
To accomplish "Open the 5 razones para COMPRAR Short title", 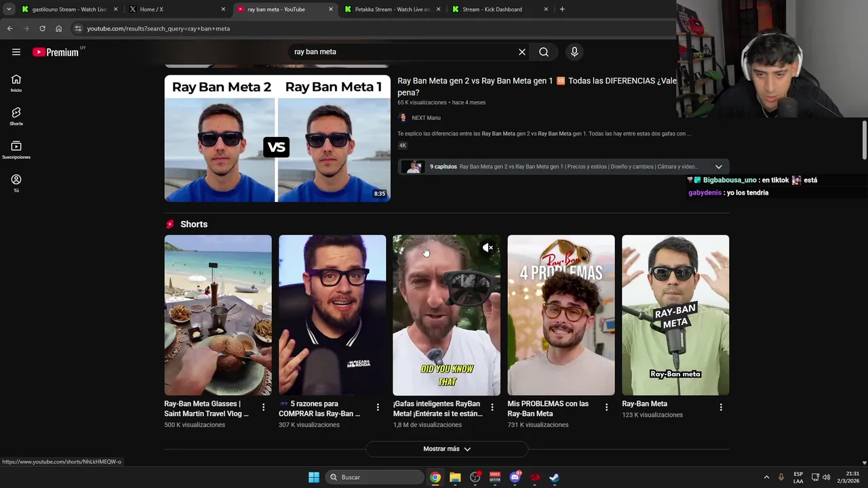I will (319, 409).
